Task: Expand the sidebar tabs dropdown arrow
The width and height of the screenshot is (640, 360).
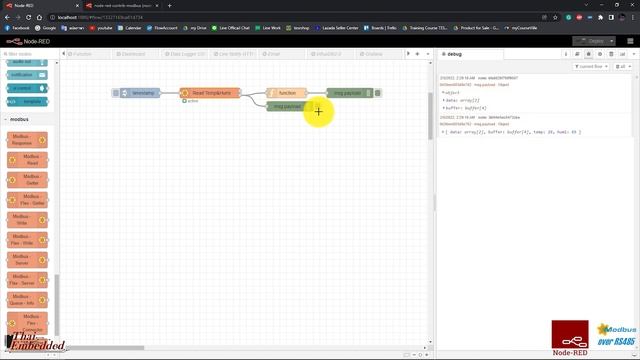Action: (633, 54)
